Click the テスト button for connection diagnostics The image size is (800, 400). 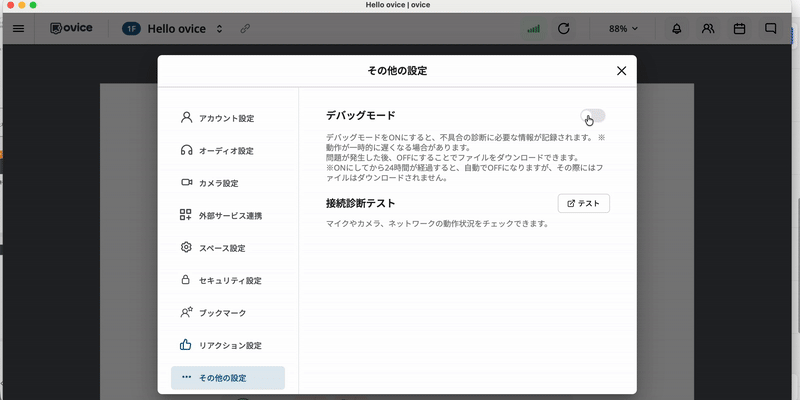pos(583,203)
